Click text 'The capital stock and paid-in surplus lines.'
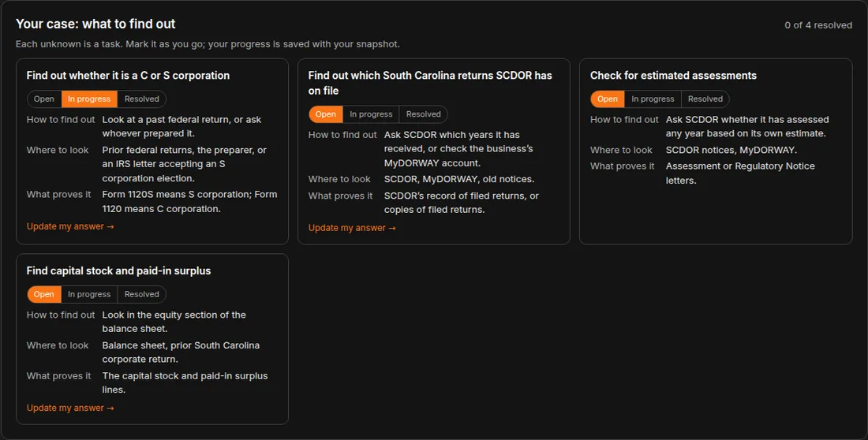The height and width of the screenshot is (440, 868). 185,382
